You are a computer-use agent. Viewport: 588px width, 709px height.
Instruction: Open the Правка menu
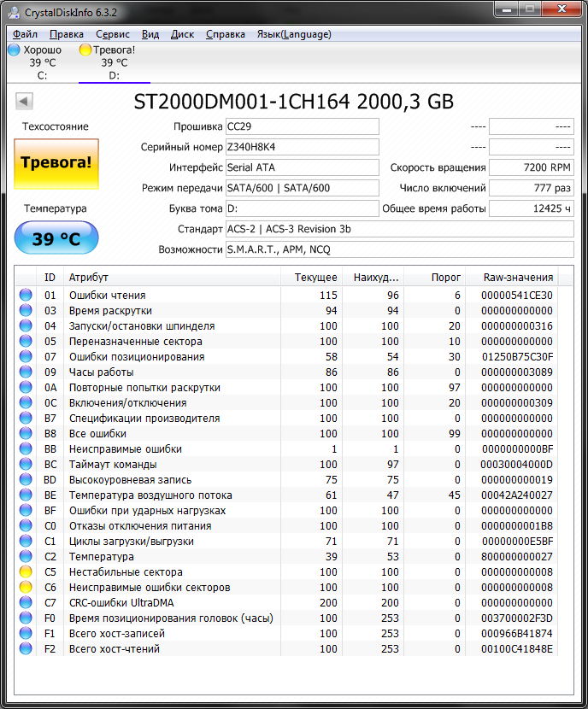click(67, 34)
